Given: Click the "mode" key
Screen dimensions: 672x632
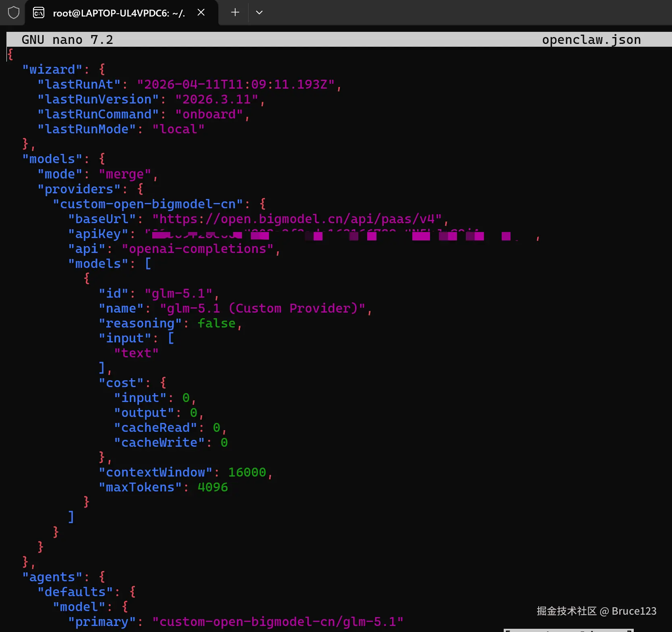Looking at the screenshot, I should [60, 174].
